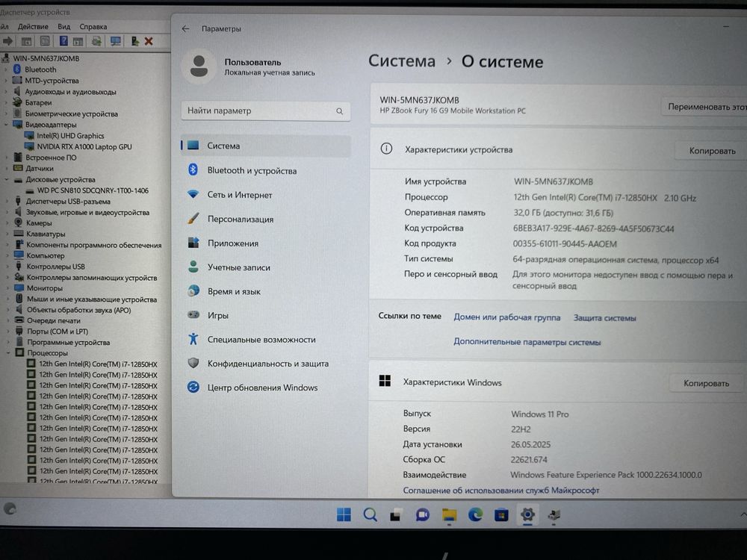
Task: Open Конфиденциальность и защита settings section
Action: tap(266, 364)
